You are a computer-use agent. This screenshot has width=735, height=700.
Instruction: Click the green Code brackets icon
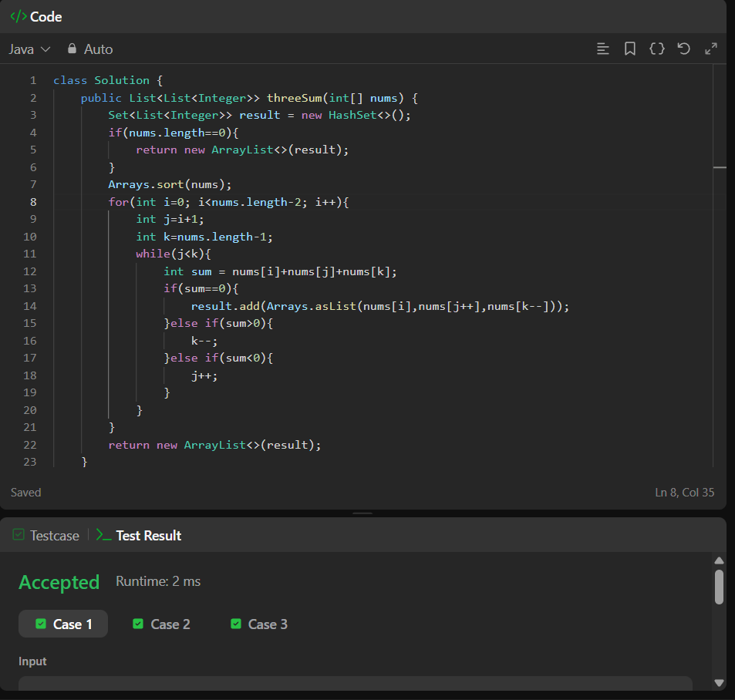pyautogui.click(x=19, y=16)
